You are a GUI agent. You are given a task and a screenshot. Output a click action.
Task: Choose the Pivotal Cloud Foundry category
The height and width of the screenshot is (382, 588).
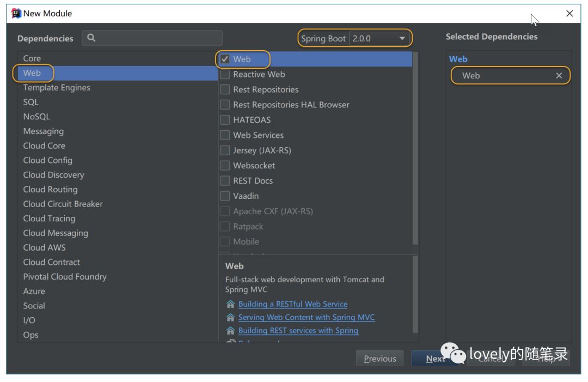(x=118, y=277)
